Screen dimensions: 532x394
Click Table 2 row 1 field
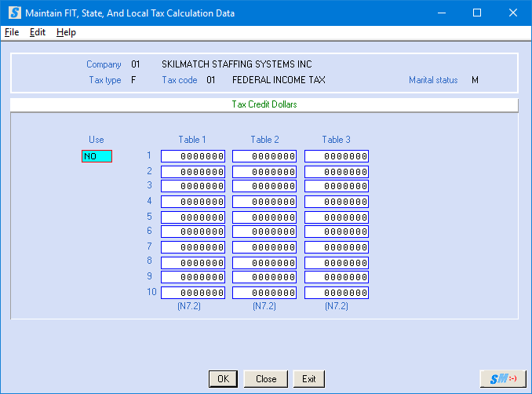tap(264, 156)
